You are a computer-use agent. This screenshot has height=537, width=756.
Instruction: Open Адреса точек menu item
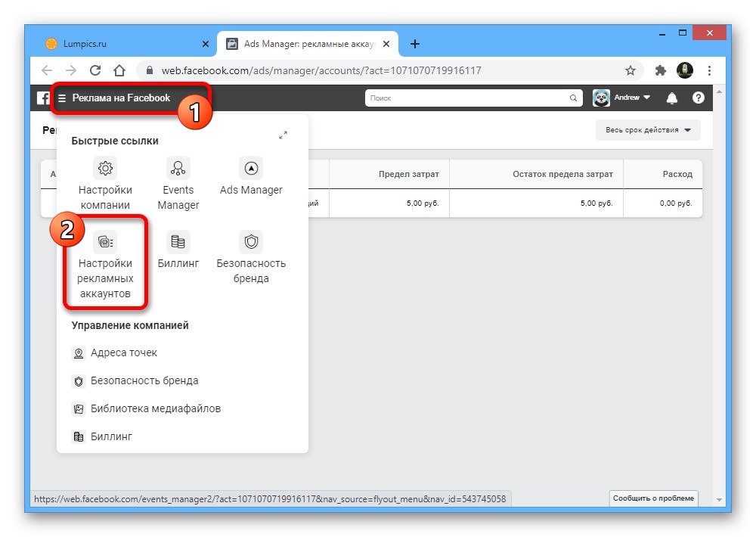pos(114,353)
